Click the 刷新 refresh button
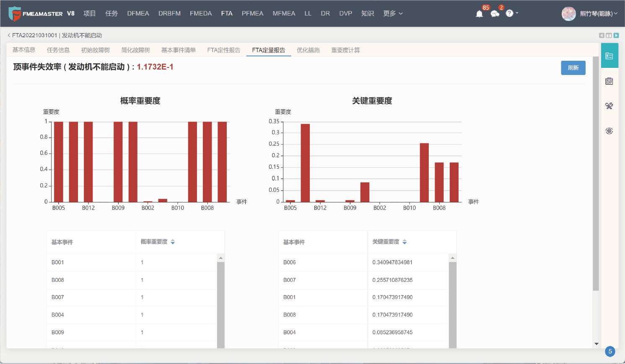Screen dimensions: 625x364 point(573,68)
